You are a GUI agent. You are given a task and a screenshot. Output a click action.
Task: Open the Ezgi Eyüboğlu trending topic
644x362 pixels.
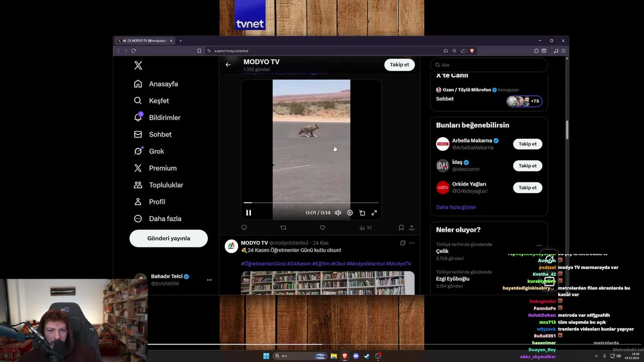(453, 279)
